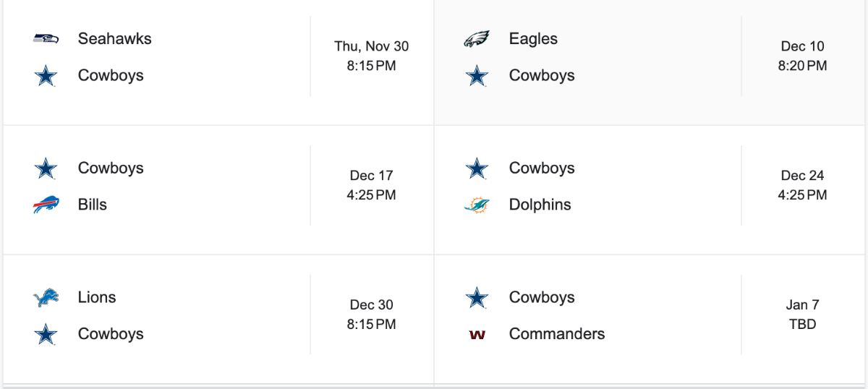Select the Bills team name
The width and height of the screenshot is (868, 389).
tap(92, 205)
